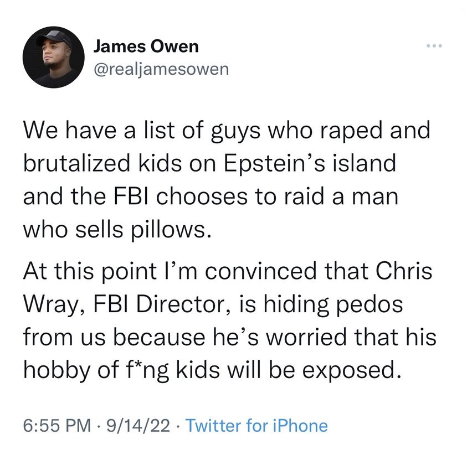Click the line starting "and the FBI chooses"
The height and width of the screenshot is (476, 467).
(x=211, y=197)
